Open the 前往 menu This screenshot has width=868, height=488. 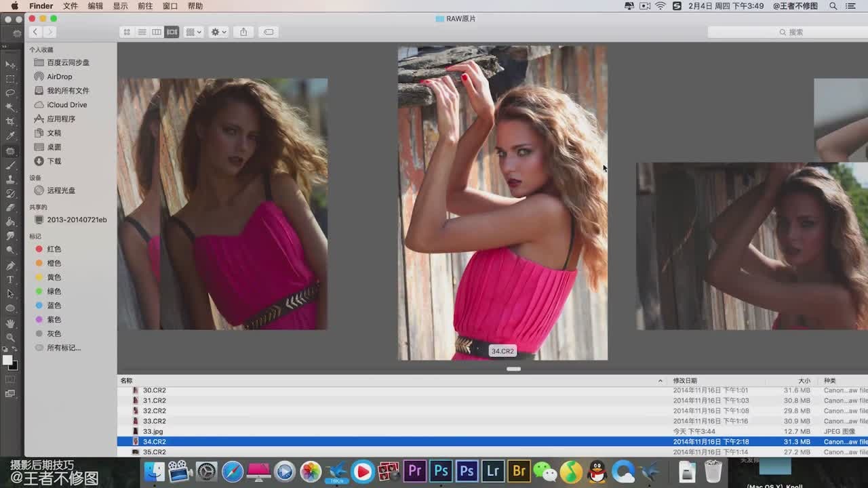[145, 6]
